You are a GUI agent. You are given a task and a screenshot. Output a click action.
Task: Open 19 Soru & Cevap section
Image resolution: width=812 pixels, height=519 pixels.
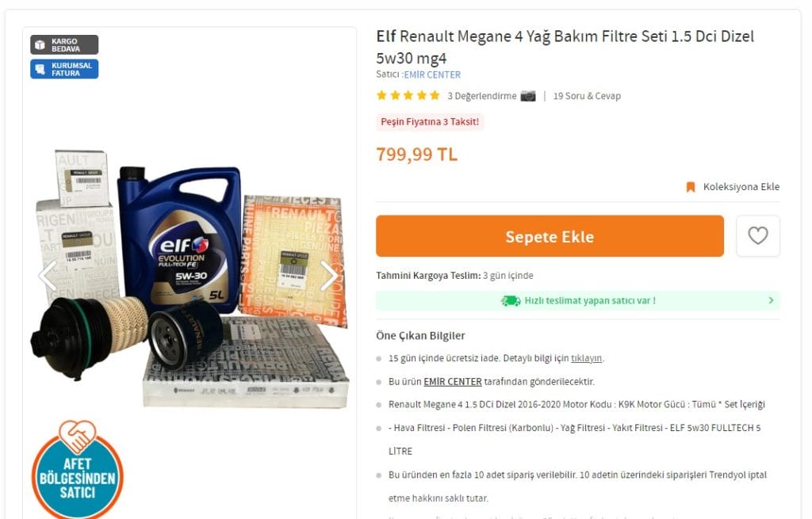[x=587, y=96]
